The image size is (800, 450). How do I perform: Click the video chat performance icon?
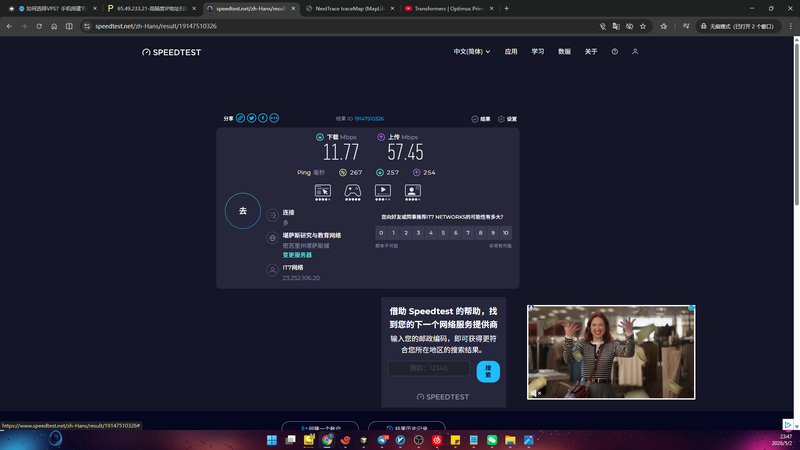(x=413, y=191)
